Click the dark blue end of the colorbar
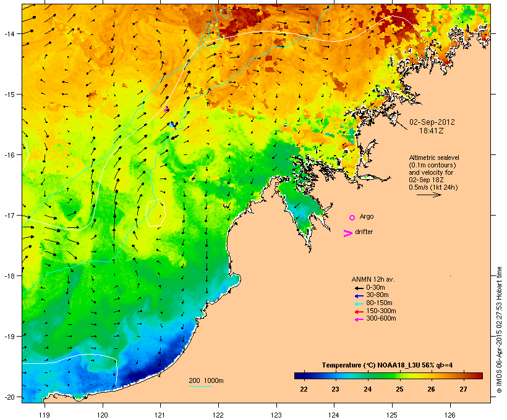The height and width of the screenshot is (420, 507). [298, 376]
